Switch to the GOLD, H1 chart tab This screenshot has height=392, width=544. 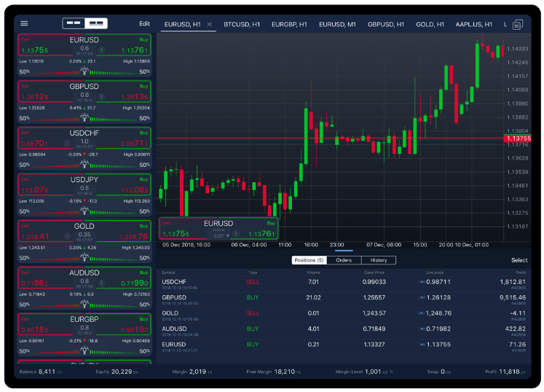[430, 24]
